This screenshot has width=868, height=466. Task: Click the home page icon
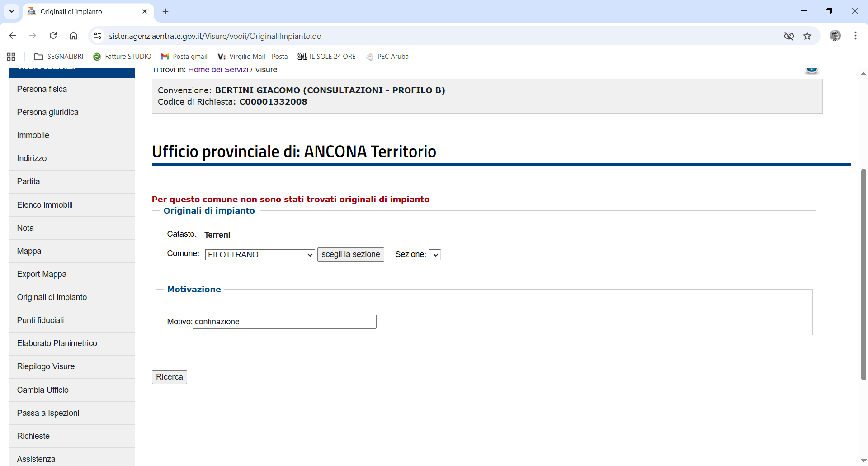coord(74,36)
